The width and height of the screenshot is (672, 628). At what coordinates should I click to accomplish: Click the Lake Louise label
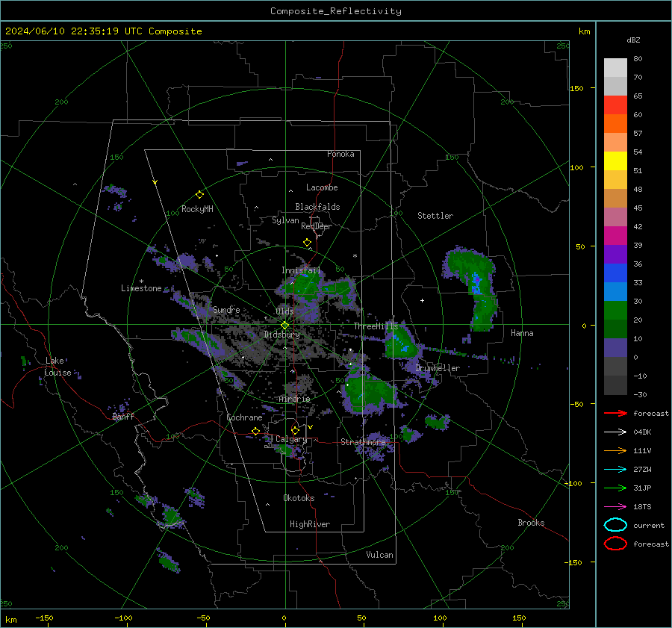[57, 367]
